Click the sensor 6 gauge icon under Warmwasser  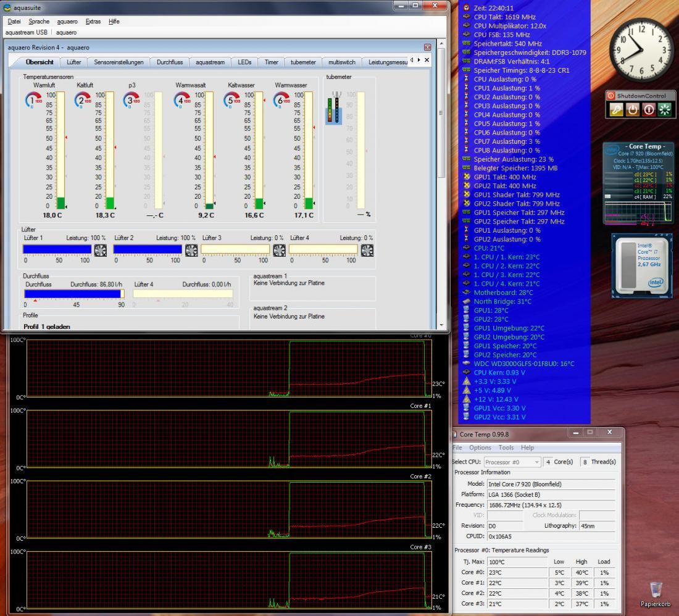(281, 100)
